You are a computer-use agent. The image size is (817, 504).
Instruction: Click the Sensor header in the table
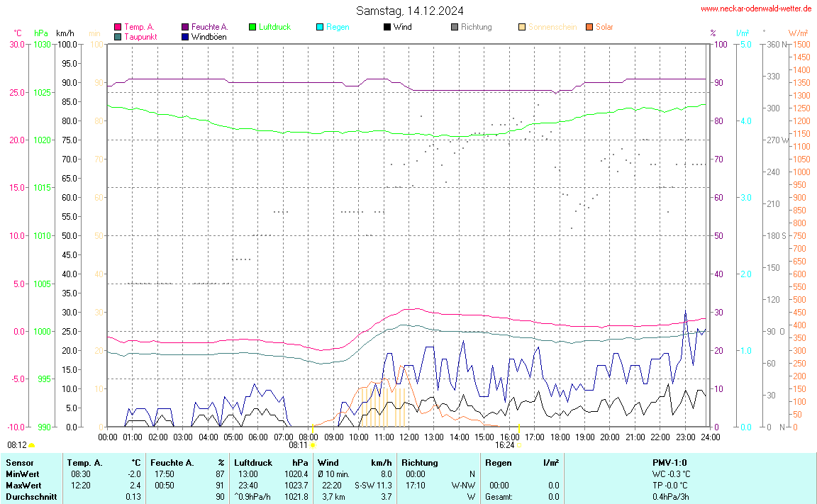point(19,462)
